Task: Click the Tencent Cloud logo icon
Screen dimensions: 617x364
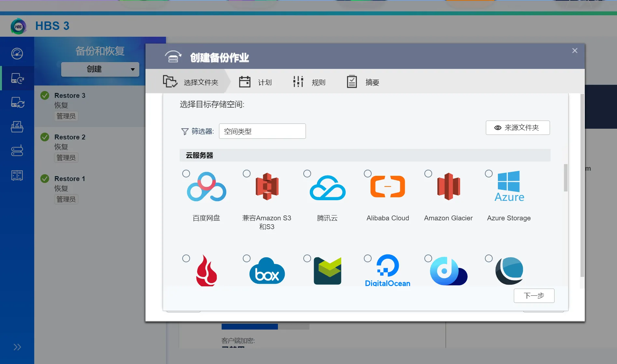Action: (x=327, y=188)
